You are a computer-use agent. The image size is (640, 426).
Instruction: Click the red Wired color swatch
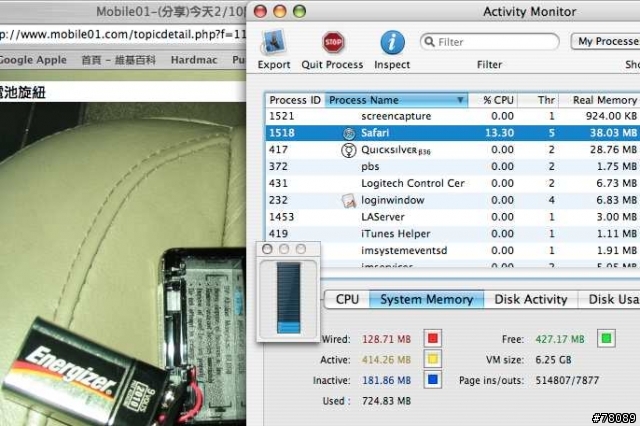(433, 338)
